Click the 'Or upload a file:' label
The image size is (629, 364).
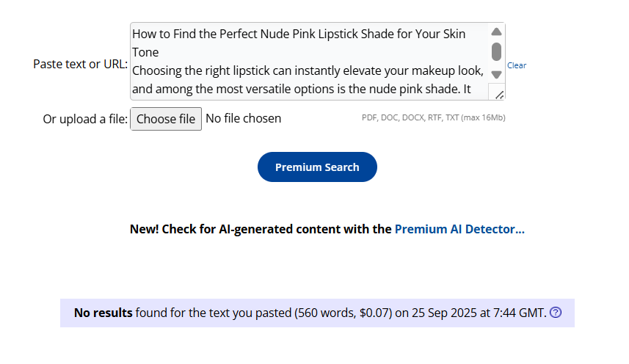(x=85, y=119)
